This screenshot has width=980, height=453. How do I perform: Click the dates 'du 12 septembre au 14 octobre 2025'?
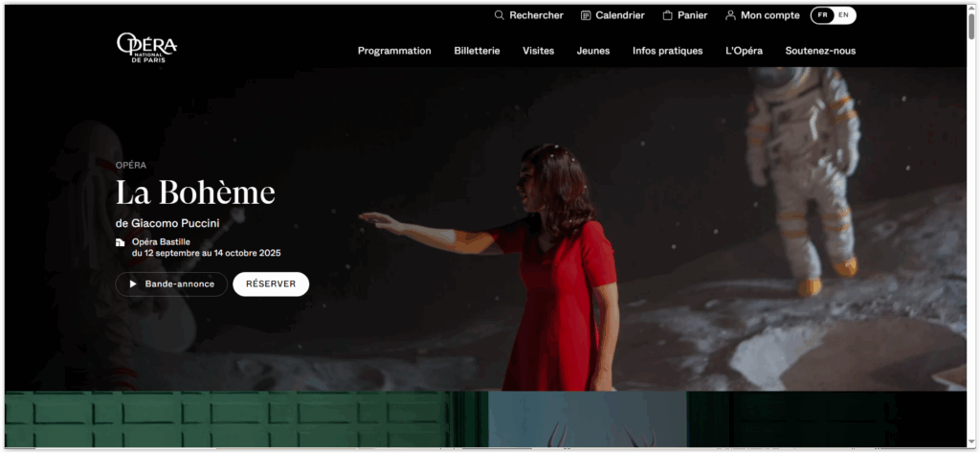pyautogui.click(x=207, y=254)
